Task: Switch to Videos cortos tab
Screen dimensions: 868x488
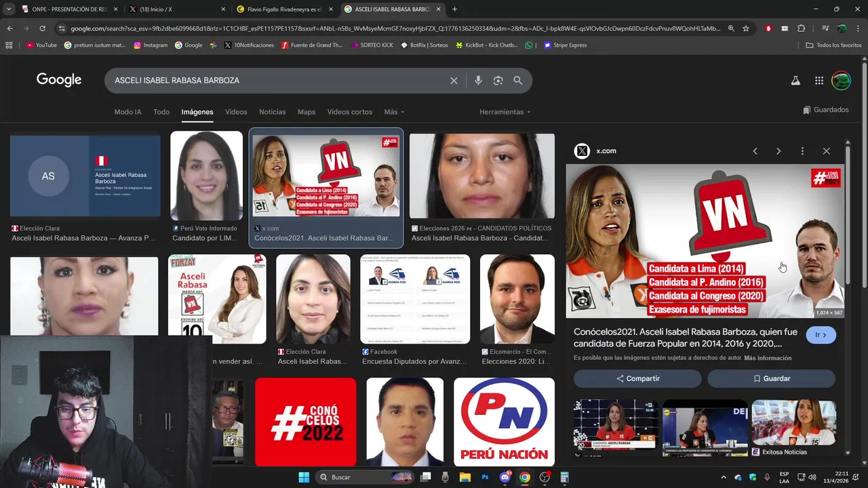Action: click(x=350, y=112)
